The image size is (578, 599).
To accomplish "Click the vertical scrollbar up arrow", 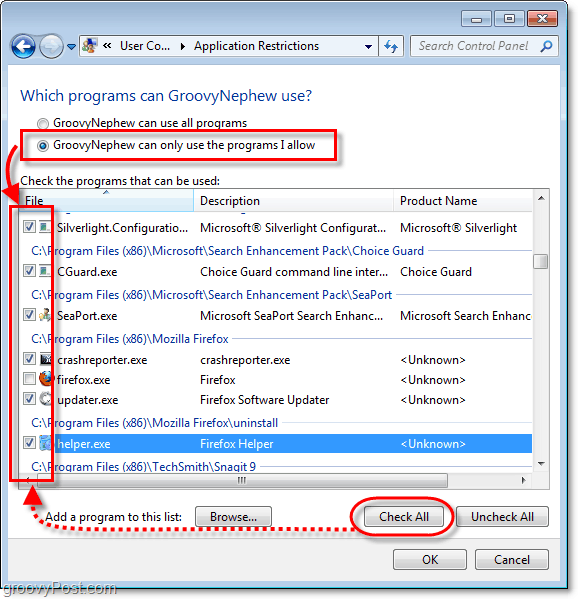I will [541, 198].
